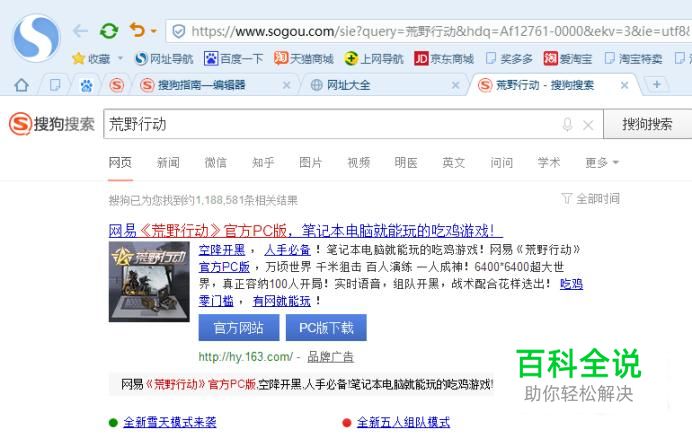Image resolution: width=692 pixels, height=438 pixels.
Task: Click the orange undo/restore arrow
Action: pyautogui.click(x=138, y=30)
